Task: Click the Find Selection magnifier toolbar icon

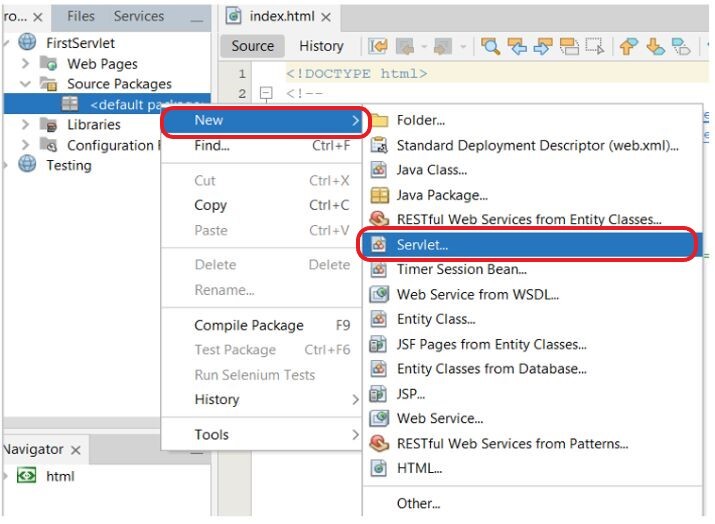Action: click(490, 46)
